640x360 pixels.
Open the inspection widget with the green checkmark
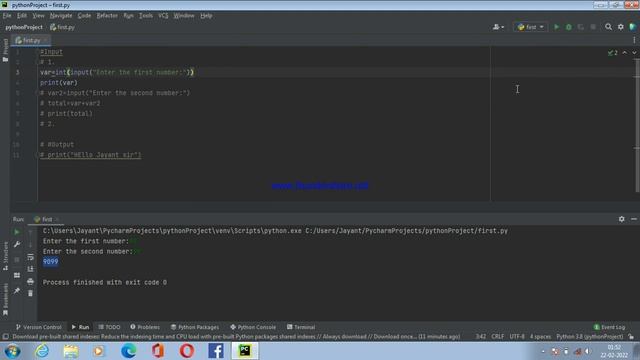click(612, 53)
